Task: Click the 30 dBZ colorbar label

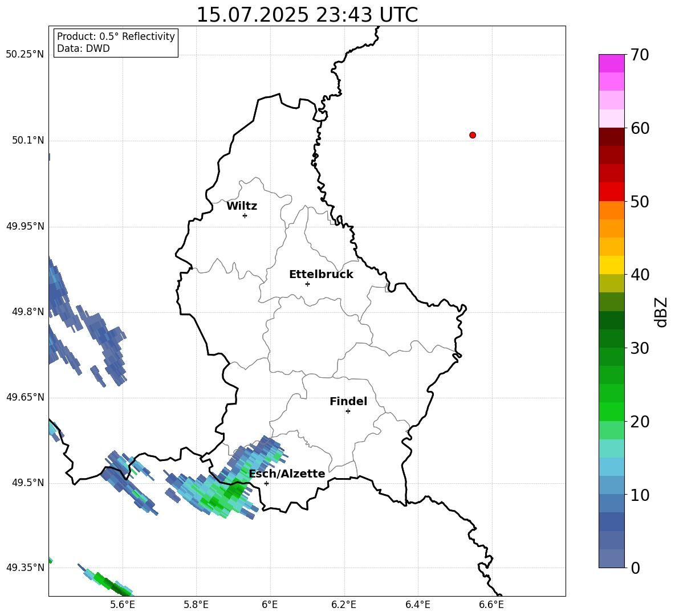Action: tap(640, 348)
